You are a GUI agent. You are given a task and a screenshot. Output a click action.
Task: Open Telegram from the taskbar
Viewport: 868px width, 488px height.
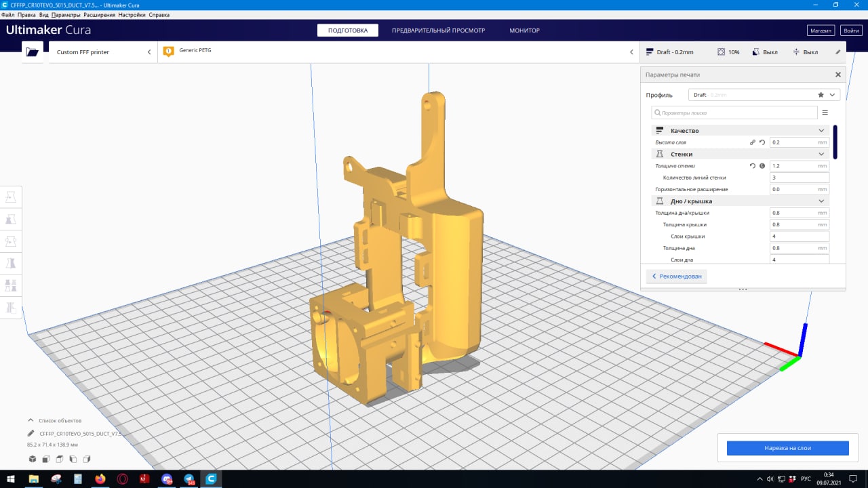click(x=189, y=479)
